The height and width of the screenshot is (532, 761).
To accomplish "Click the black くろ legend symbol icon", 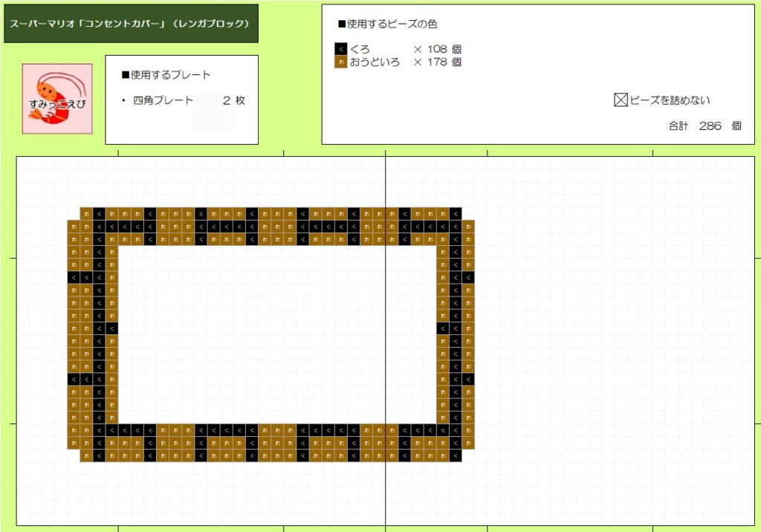I will 341,49.
